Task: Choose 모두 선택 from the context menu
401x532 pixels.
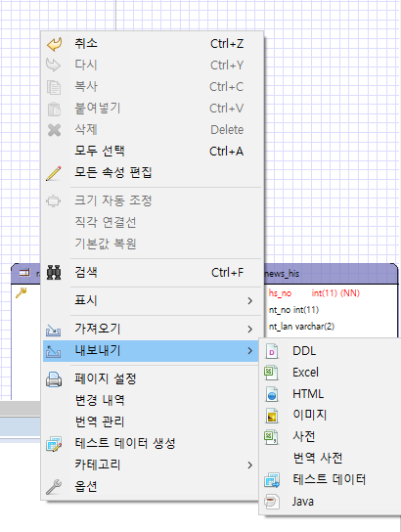Action: 153,151
